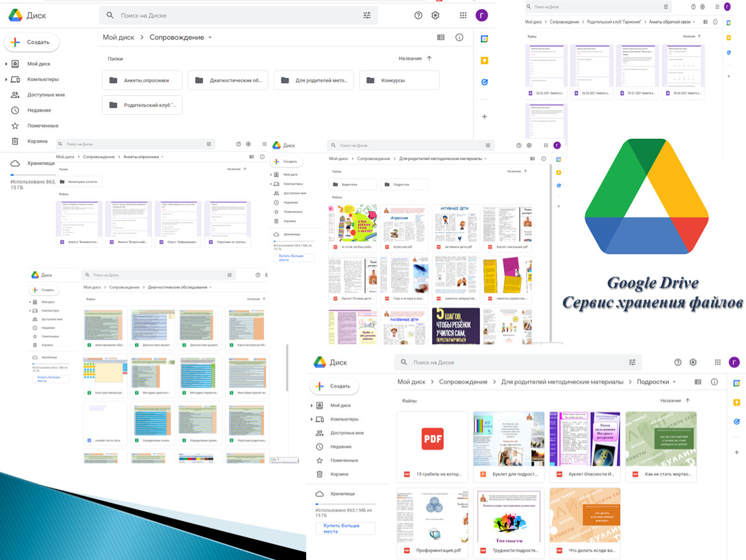Open Google Calendar side panel in Сопровождение window
This screenshot has height=560, width=746.
485,39
